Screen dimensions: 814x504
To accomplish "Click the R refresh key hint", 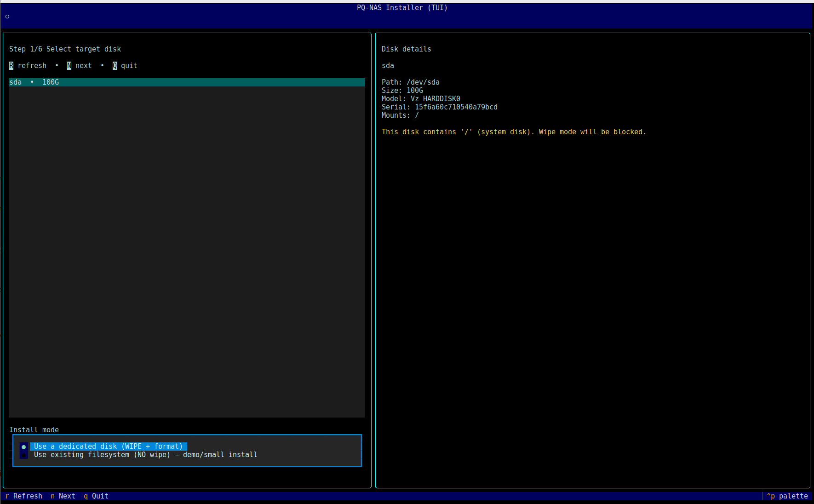I will click(28, 66).
